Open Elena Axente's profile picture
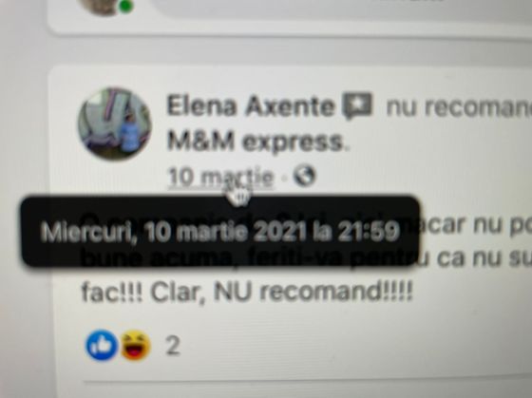Image resolution: width=532 pixels, height=398 pixels. [x=115, y=123]
